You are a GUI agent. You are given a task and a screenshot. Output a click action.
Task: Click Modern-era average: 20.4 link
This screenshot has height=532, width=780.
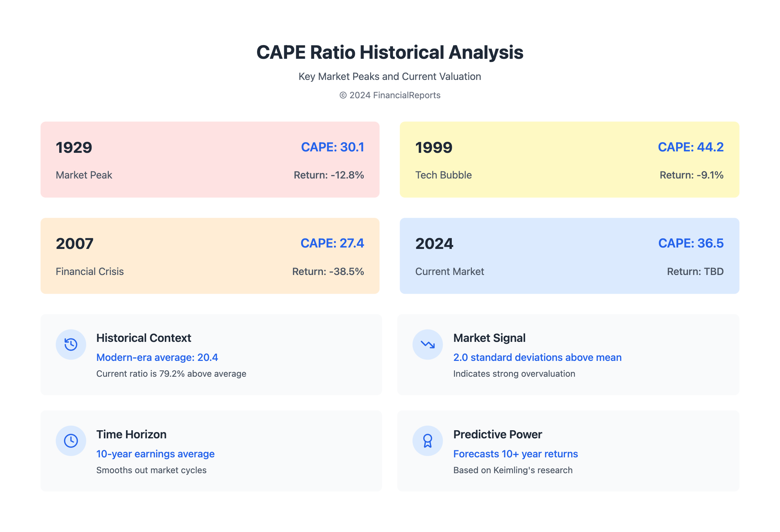(x=157, y=357)
